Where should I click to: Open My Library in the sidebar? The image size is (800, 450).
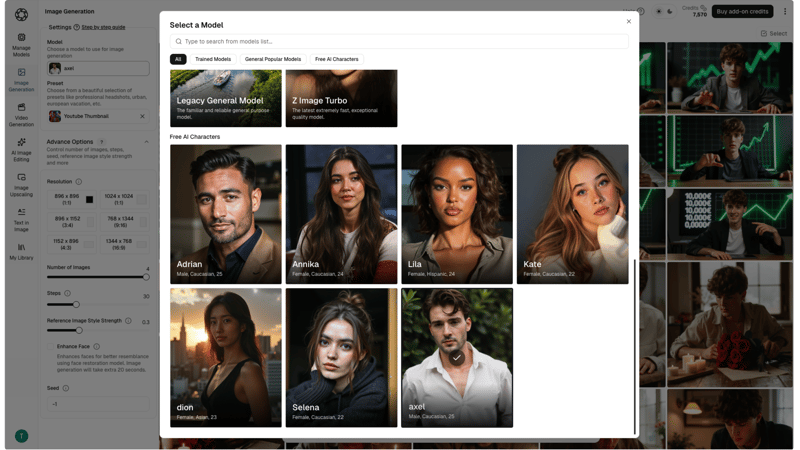click(21, 252)
